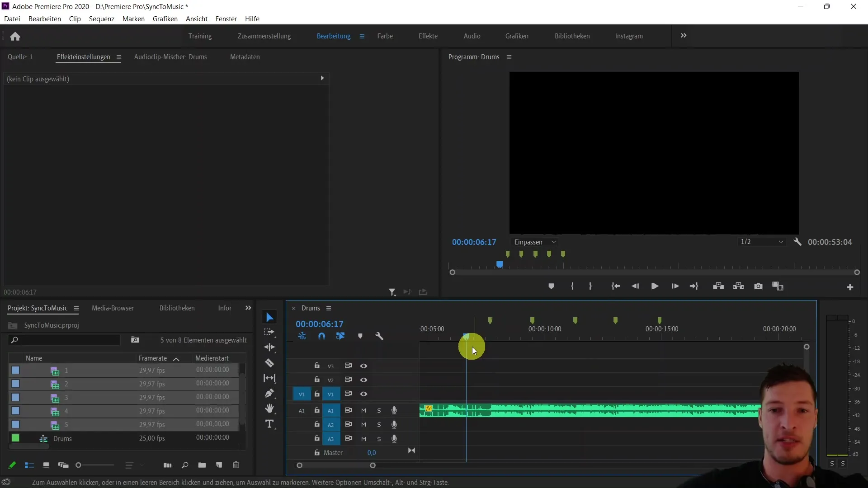Select the Pen tool
Screen dimensions: 868x488
click(x=269, y=393)
